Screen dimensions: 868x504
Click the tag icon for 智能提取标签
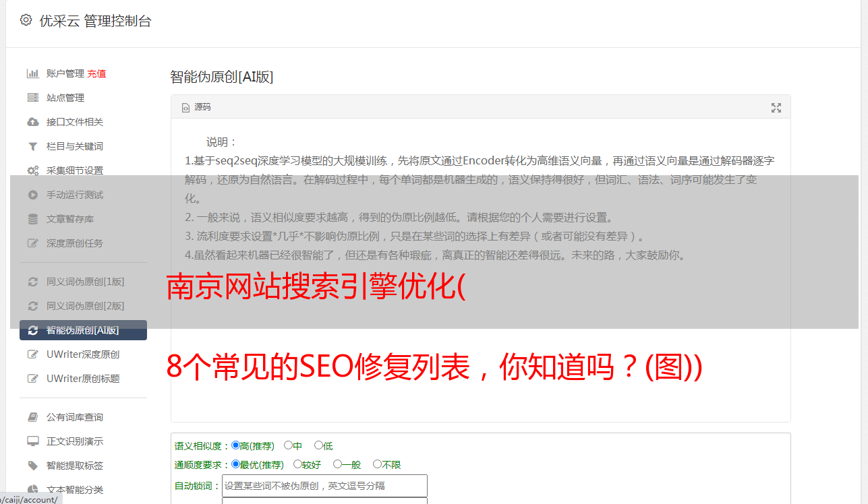tap(32, 466)
